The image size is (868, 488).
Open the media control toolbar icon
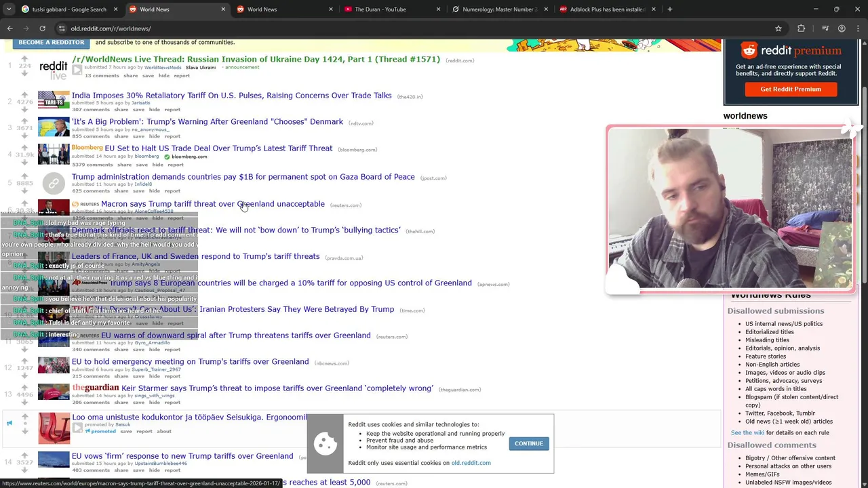pyautogui.click(x=825, y=28)
